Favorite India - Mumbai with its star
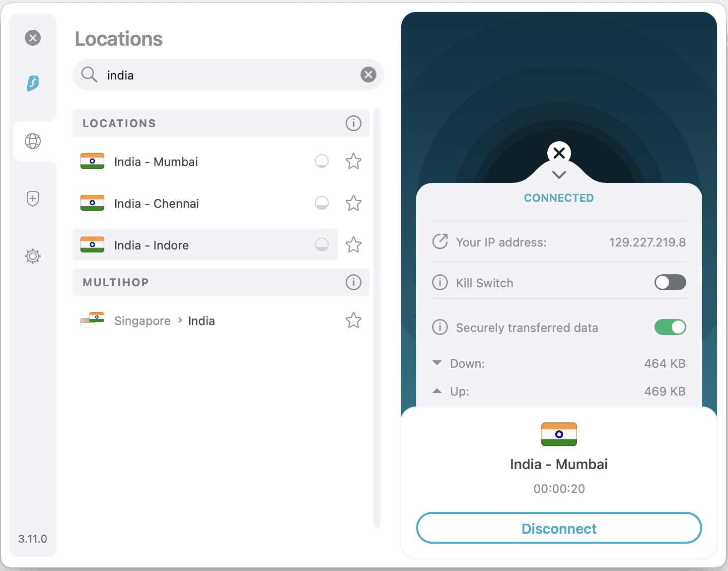728x571 pixels. [353, 161]
